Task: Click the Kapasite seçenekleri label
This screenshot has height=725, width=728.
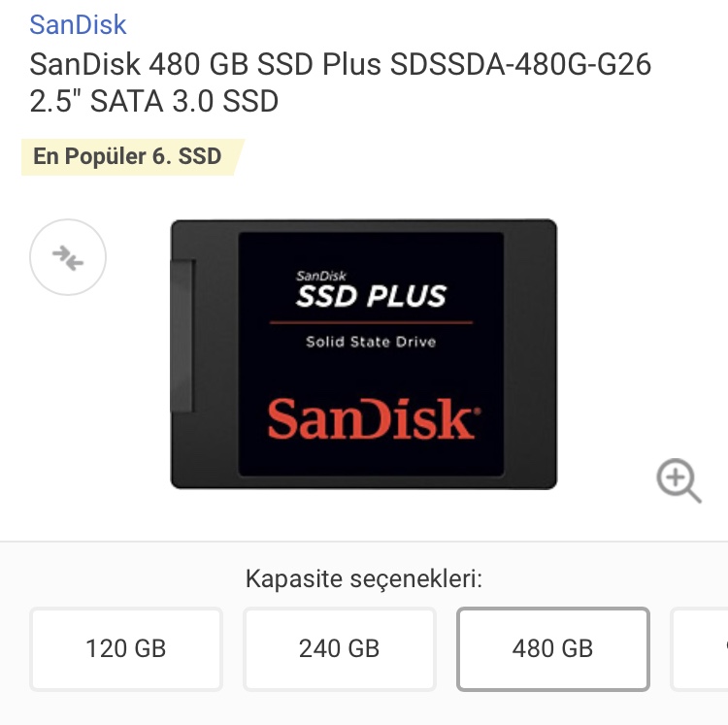Action: [364, 578]
